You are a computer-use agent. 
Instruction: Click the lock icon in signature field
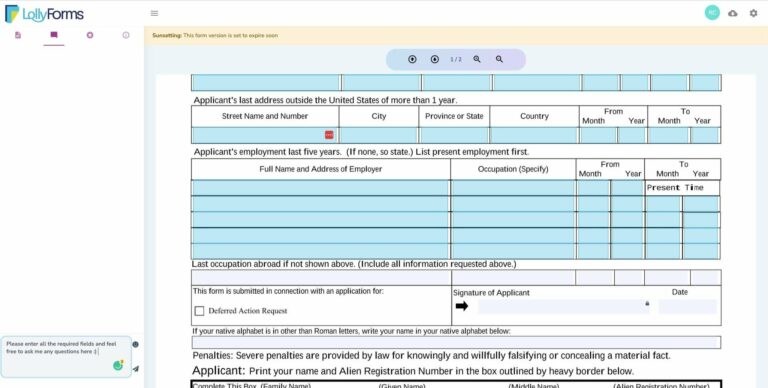click(647, 304)
